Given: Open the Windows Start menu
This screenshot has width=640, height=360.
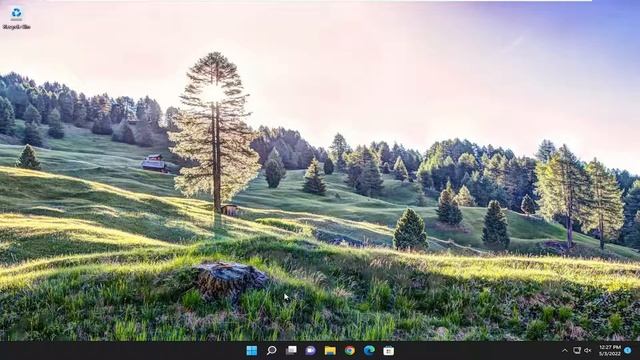Looking at the screenshot, I should (252, 351).
